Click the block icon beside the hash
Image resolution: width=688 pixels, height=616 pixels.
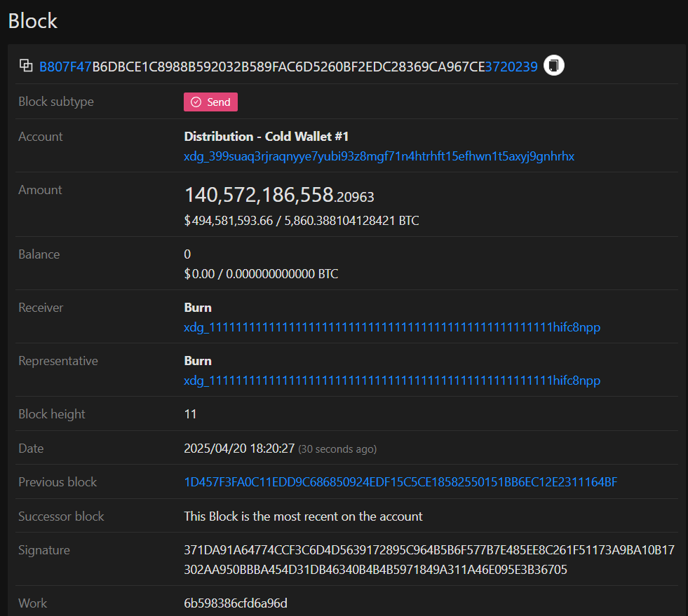pos(26,65)
